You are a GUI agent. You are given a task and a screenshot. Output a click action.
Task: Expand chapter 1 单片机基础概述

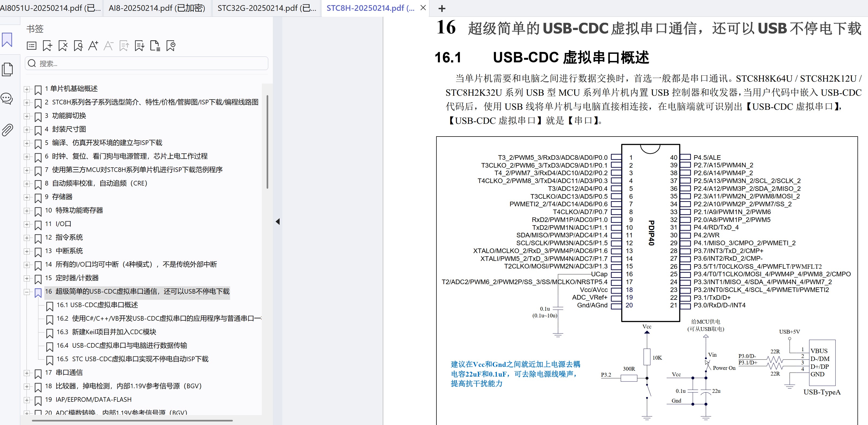pyautogui.click(x=26, y=89)
